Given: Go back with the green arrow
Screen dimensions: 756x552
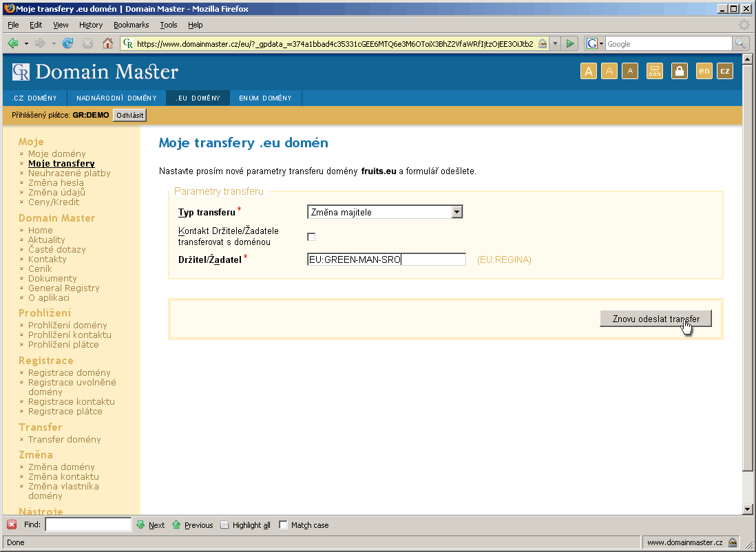Looking at the screenshot, I should coord(13,43).
